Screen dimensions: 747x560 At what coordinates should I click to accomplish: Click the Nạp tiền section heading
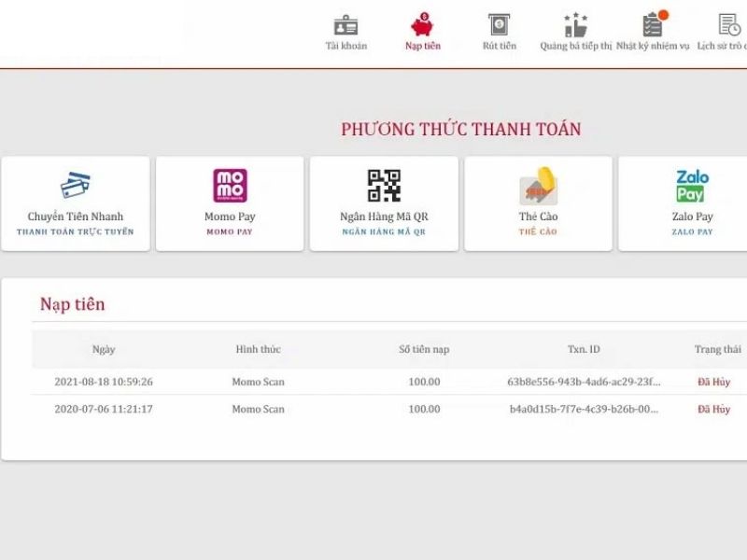(x=73, y=304)
